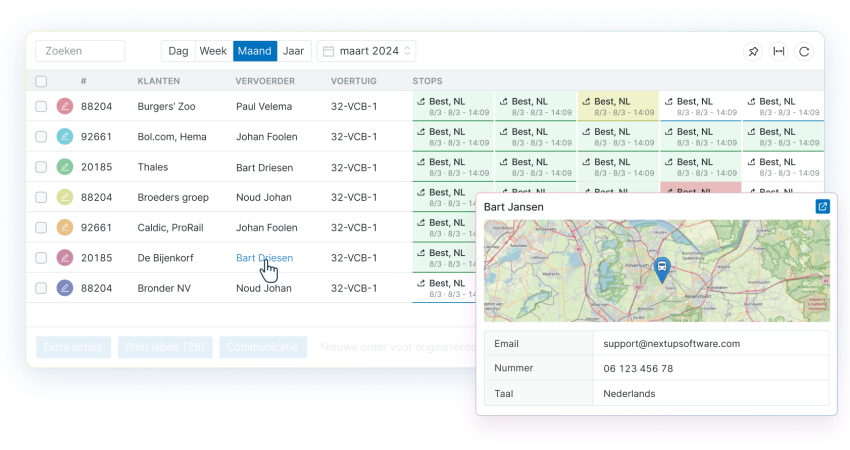The width and height of the screenshot is (850, 450).
Task: Click inside the Zoeken search field
Action: (80, 51)
